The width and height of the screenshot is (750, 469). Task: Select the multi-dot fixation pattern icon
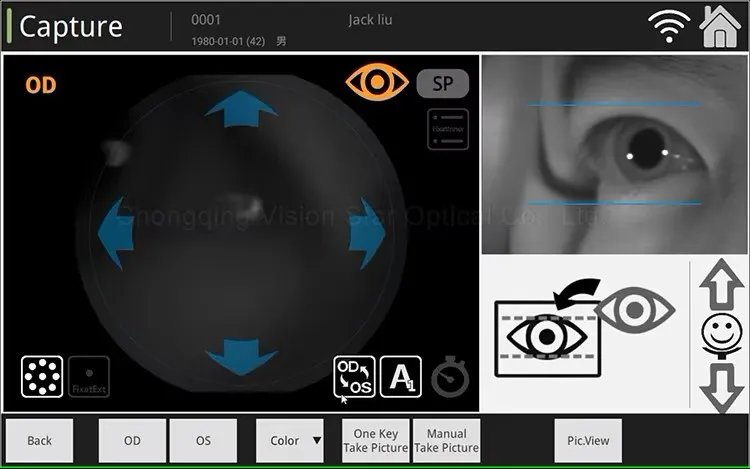tap(42, 377)
